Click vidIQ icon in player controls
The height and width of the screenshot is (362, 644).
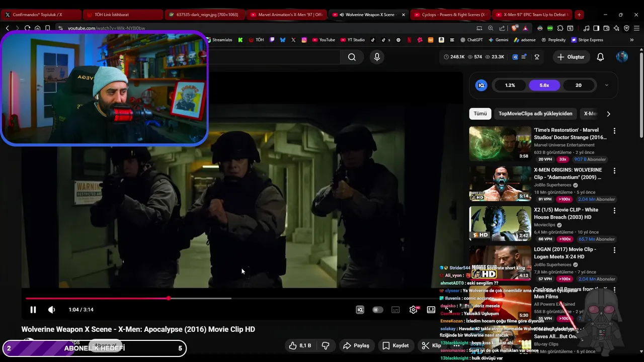click(x=360, y=310)
